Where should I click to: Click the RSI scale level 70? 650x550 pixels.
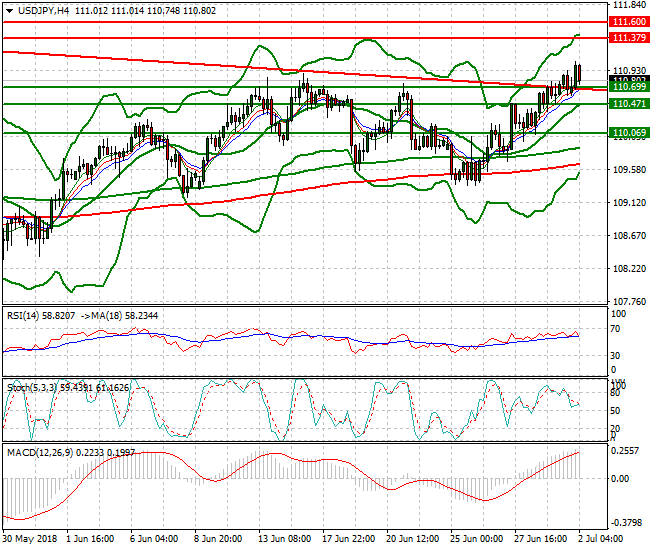pyautogui.click(x=616, y=329)
